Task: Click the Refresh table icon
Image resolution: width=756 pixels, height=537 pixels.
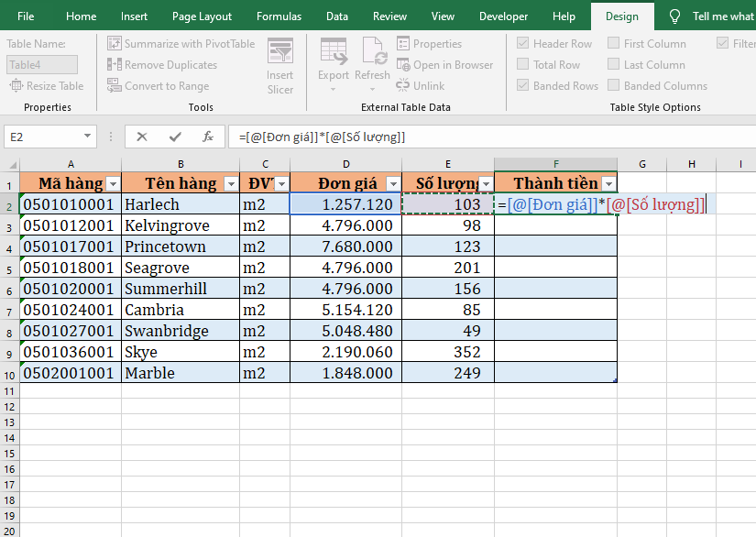Action: [x=372, y=59]
